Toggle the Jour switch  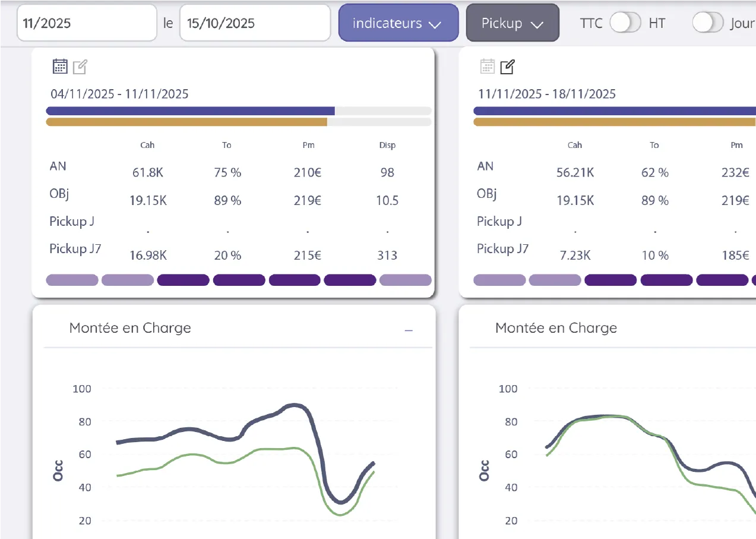(708, 23)
